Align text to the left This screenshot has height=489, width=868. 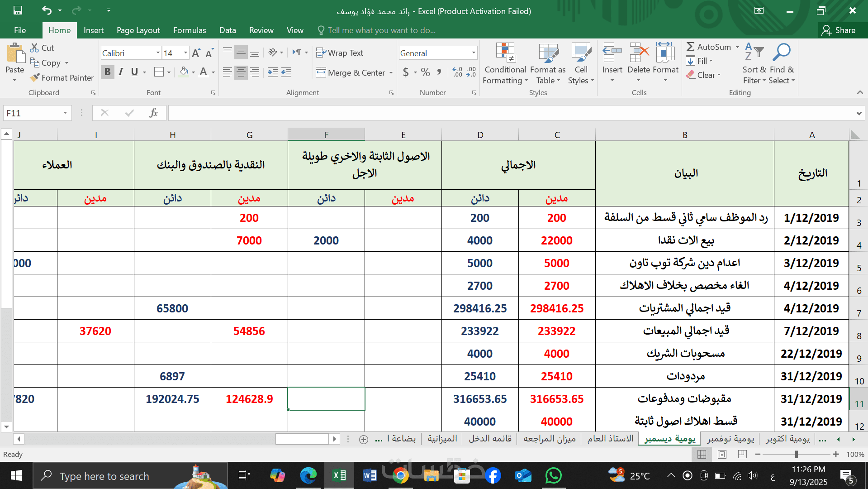click(x=228, y=72)
